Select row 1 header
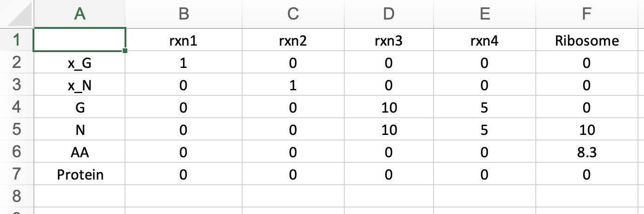Viewport: 644px width, 214px height. 16,40
